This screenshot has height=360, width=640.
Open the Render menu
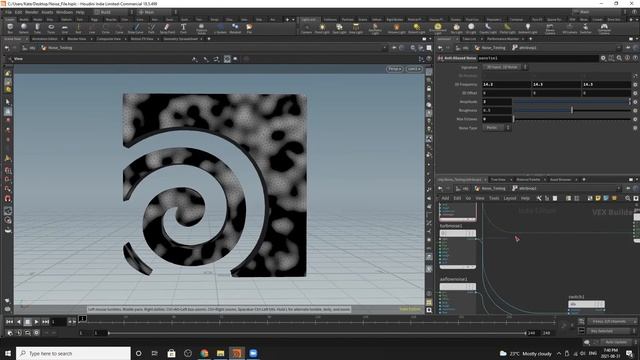point(31,12)
